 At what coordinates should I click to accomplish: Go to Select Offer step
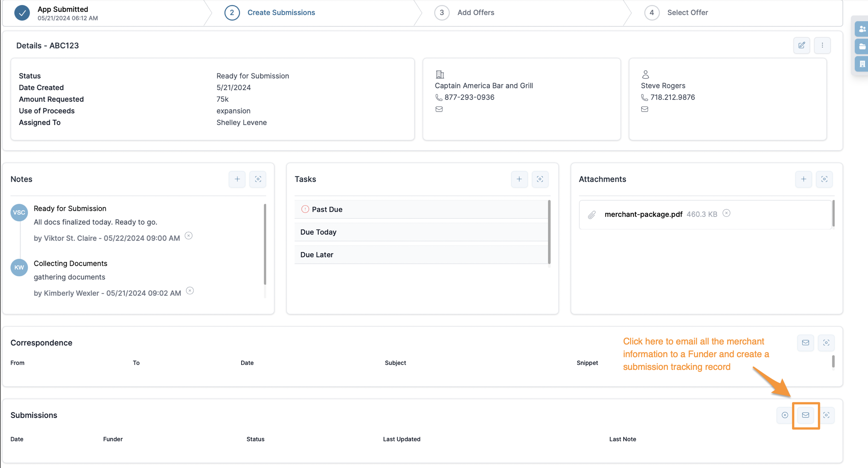687,12
